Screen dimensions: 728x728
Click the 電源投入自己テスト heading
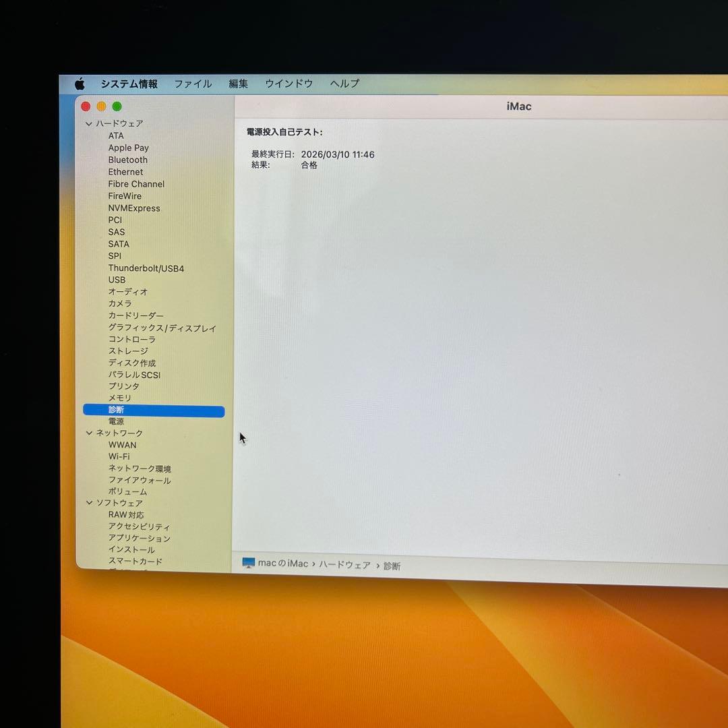pyautogui.click(x=284, y=132)
